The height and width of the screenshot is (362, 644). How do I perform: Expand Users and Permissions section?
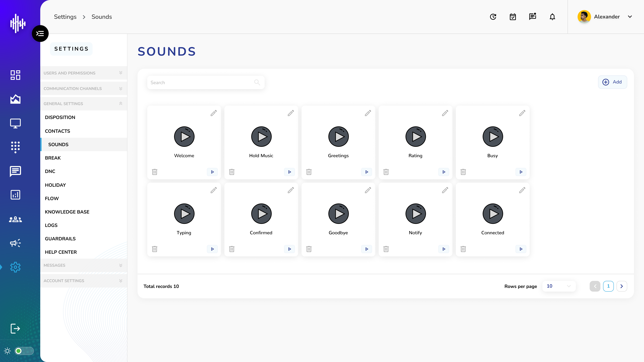tap(84, 73)
